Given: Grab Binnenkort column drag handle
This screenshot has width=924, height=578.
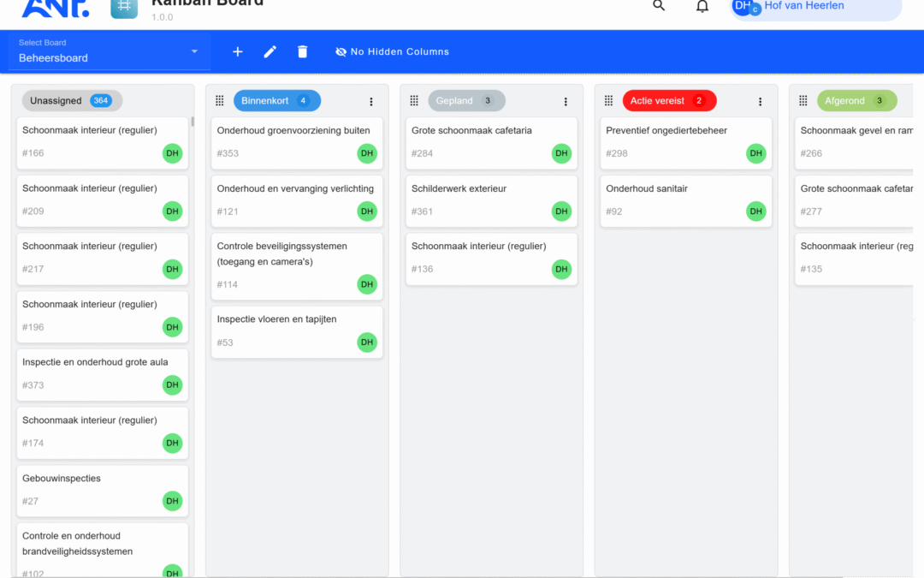Looking at the screenshot, I should click(x=220, y=101).
